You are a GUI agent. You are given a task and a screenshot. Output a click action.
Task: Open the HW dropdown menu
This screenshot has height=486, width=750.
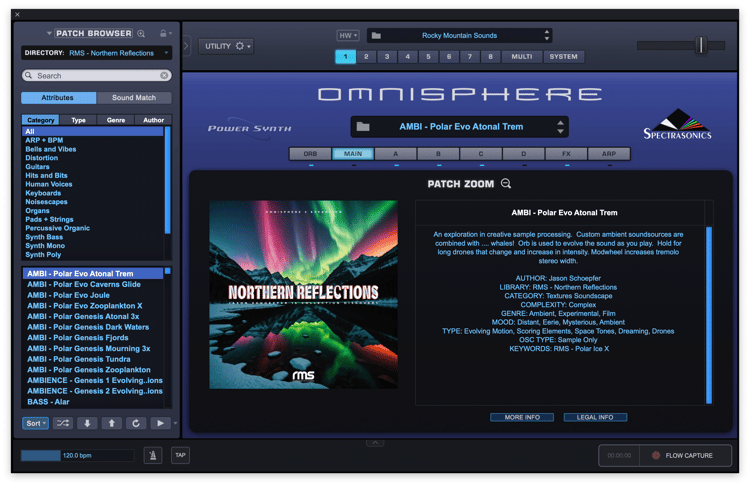(348, 35)
